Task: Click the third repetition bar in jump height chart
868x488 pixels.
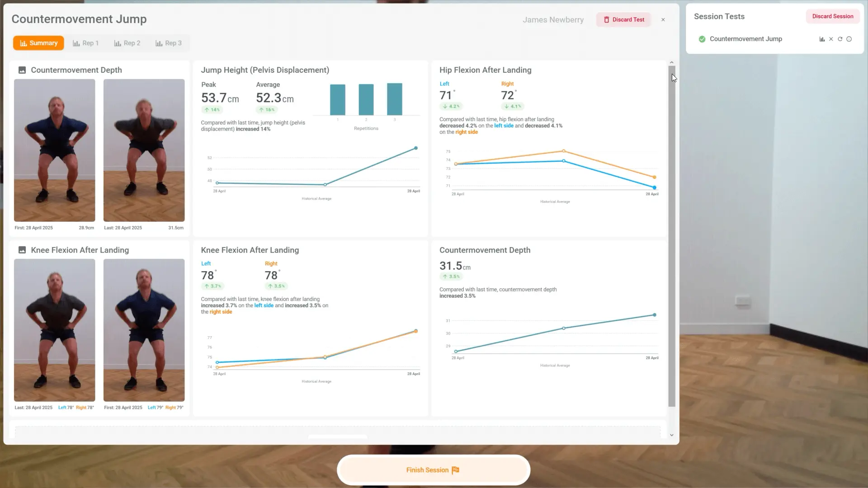Action: [x=394, y=99]
